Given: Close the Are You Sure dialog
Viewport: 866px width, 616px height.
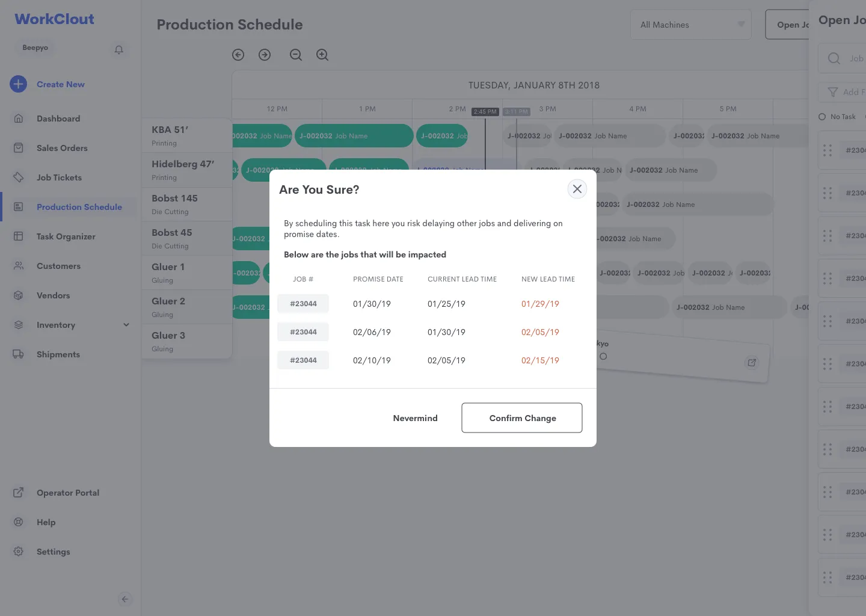Looking at the screenshot, I should (x=577, y=188).
